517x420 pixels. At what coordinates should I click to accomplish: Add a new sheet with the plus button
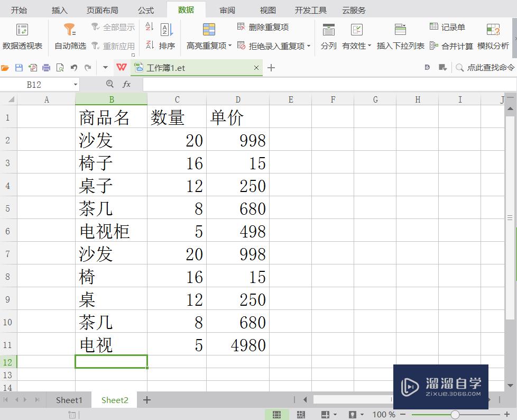[x=146, y=400]
